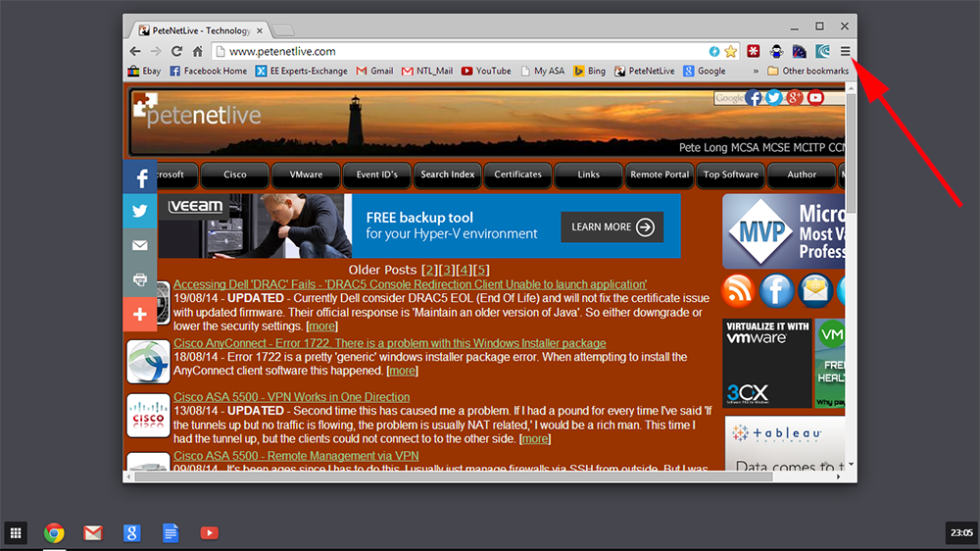980x551 pixels.
Task: Open Search Index navigation item
Action: 448,175
